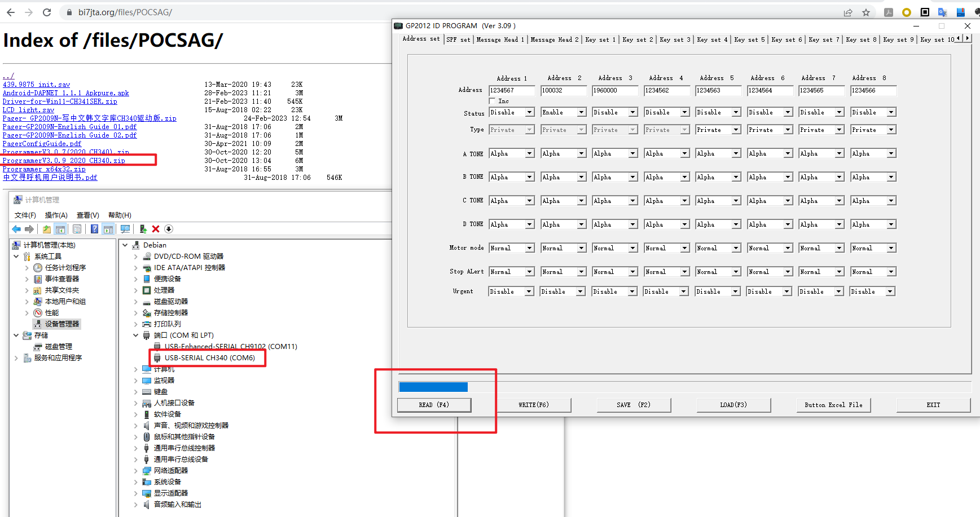Open the Address 5 Type dropdown
The width and height of the screenshot is (980, 517).
pyautogui.click(x=736, y=130)
